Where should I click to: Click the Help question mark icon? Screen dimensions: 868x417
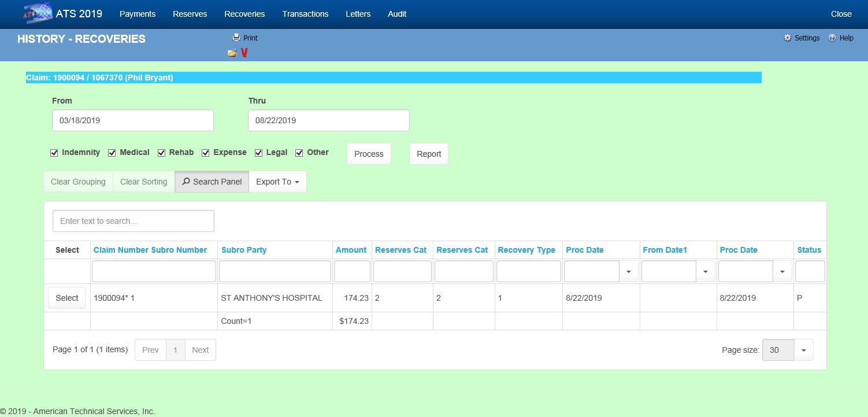(832, 38)
